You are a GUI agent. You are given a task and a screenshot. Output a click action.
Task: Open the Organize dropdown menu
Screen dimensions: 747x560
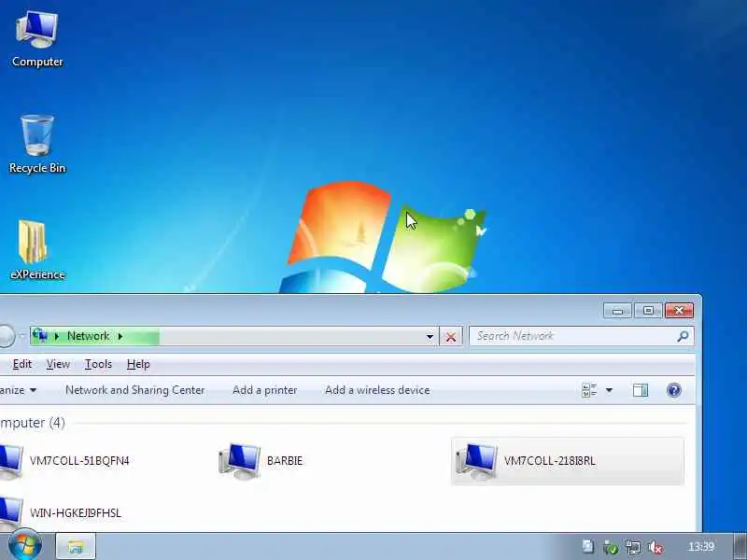pyautogui.click(x=18, y=390)
